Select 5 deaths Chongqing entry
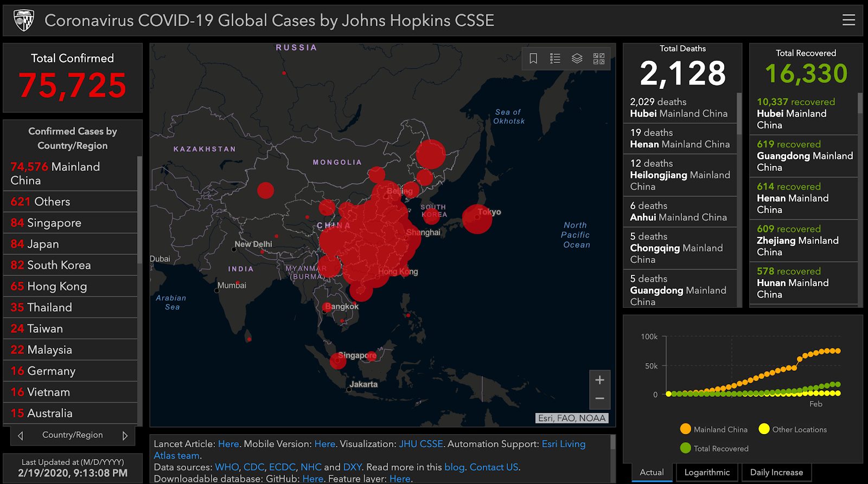The width and height of the screenshot is (868, 484). click(680, 248)
